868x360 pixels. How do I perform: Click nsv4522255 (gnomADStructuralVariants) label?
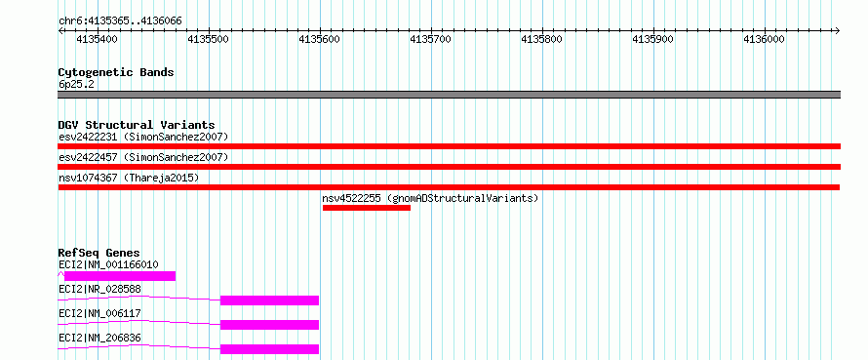tap(430, 198)
